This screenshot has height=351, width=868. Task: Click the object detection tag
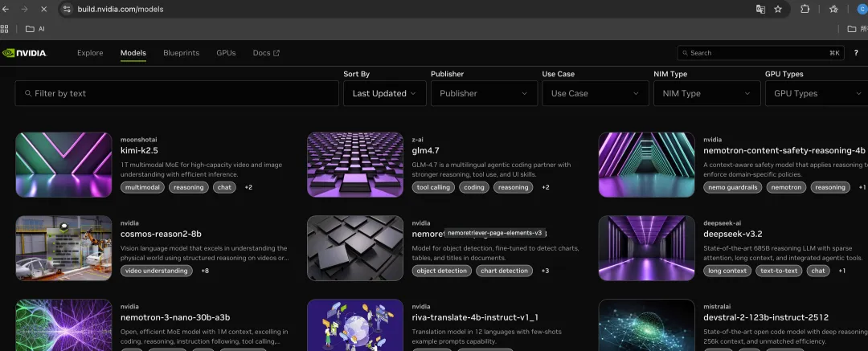click(x=442, y=271)
